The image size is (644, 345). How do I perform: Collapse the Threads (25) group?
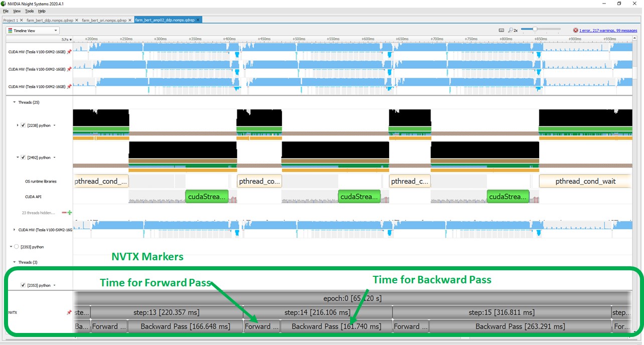(14, 102)
